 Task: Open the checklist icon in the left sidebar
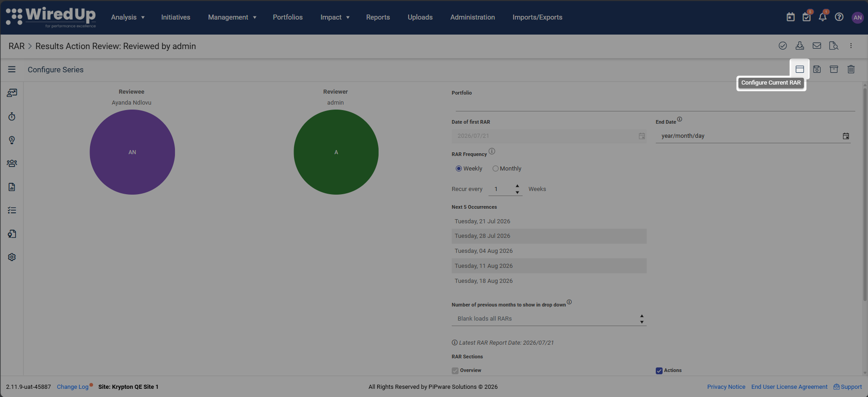point(12,210)
